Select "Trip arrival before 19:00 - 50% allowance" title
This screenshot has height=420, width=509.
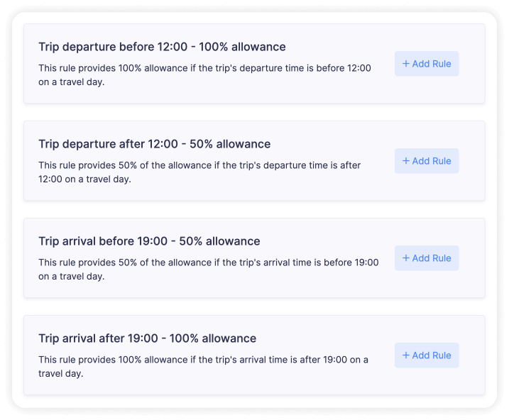pyautogui.click(x=149, y=241)
